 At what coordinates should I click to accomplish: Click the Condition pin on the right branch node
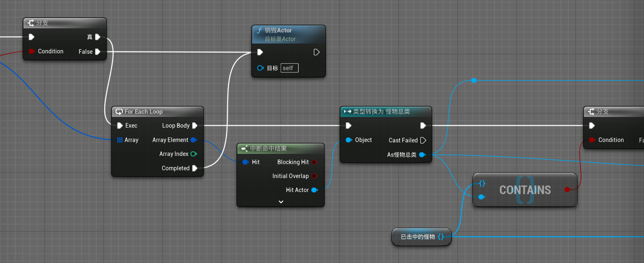[592, 140]
